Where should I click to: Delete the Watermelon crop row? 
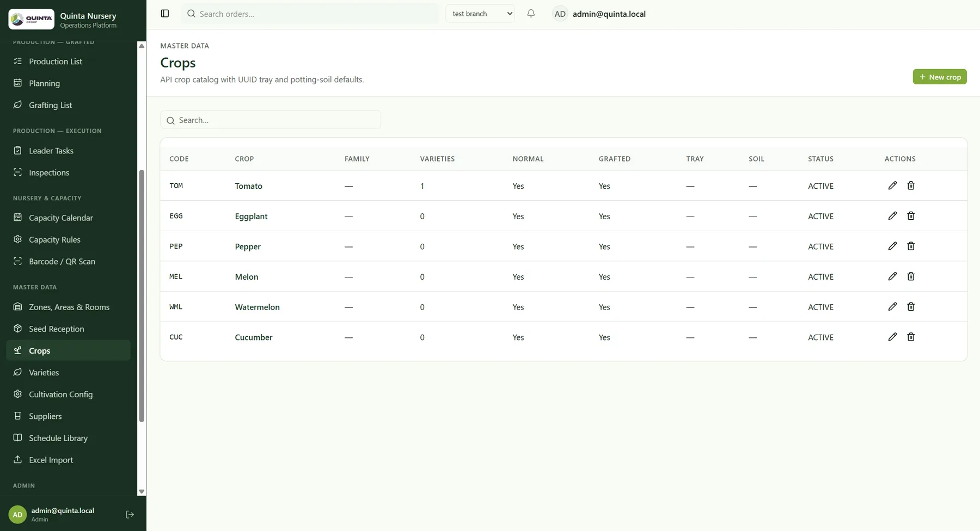tap(911, 307)
